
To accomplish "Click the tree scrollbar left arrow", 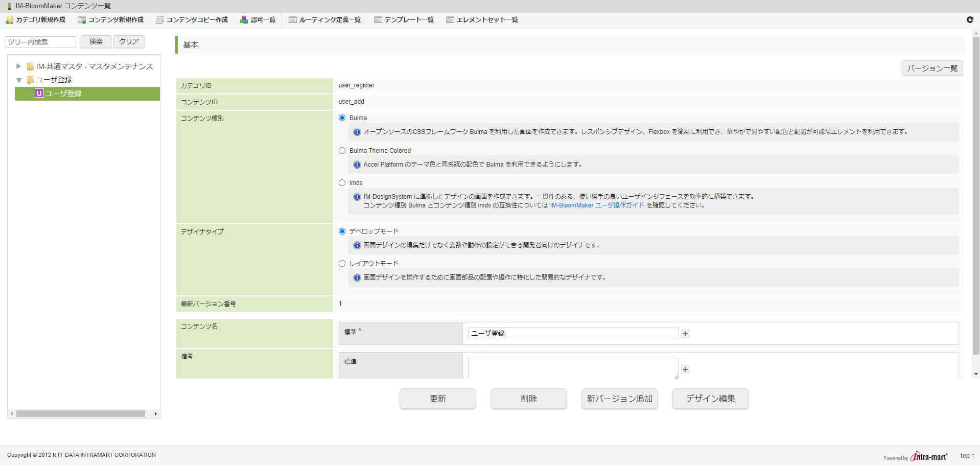I will (12, 414).
